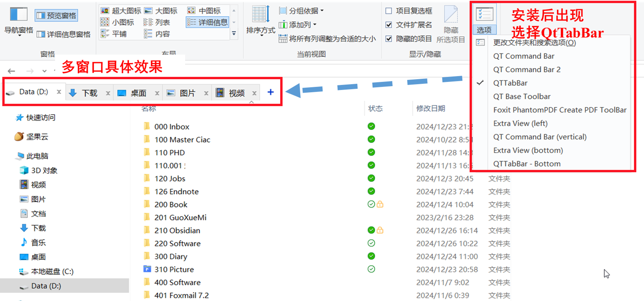Toggle the preview pane (预览窗格)
This screenshot has height=301, width=644.
pyautogui.click(x=56, y=15)
